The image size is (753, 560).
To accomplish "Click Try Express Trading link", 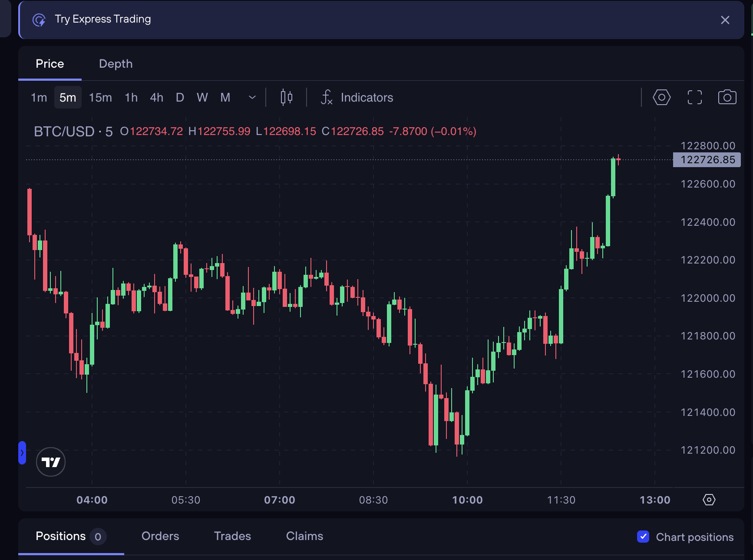I will (103, 19).
